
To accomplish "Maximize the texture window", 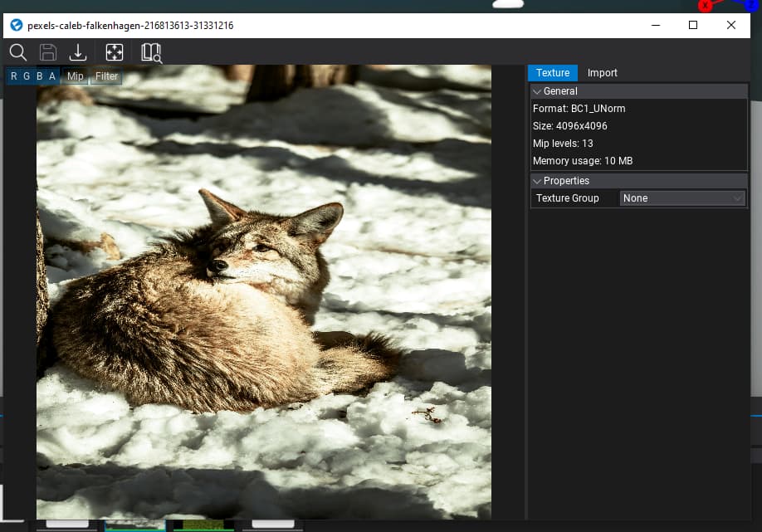I will (693, 25).
